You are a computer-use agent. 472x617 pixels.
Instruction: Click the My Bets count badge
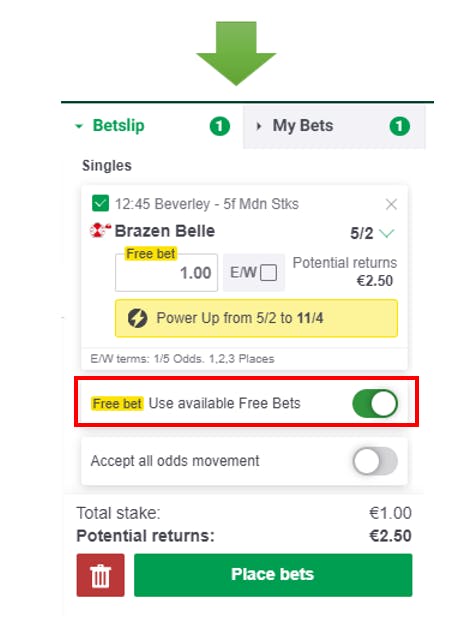(400, 126)
